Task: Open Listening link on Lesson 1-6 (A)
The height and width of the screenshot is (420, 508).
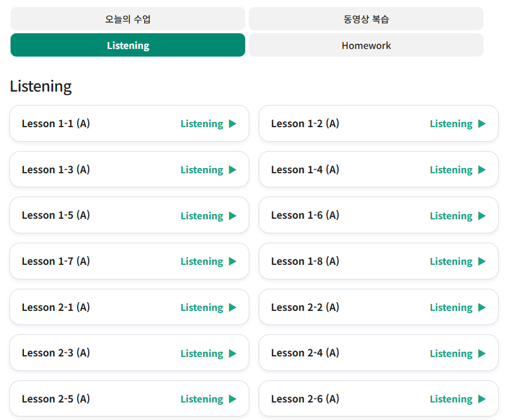Action: point(451,216)
